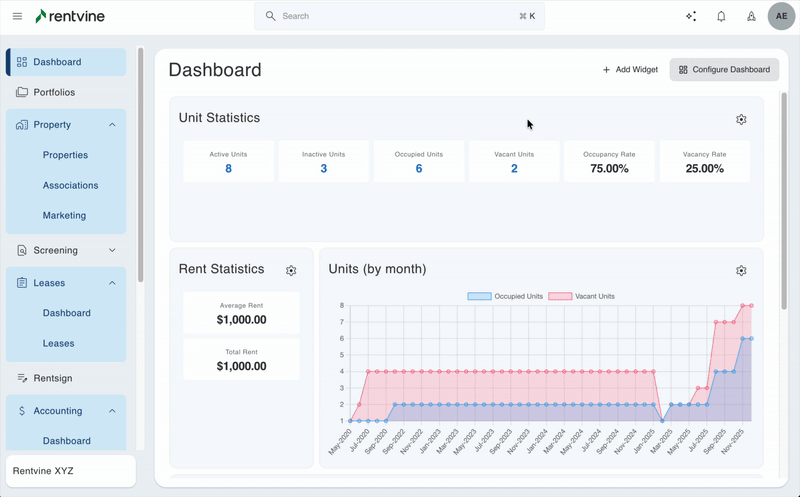Viewport: 800px width, 497px height.
Task: Open the notifications bell
Action: 721,16
